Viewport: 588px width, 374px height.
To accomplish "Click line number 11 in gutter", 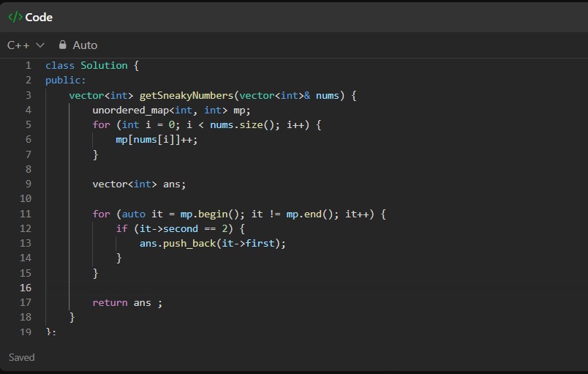I will [26, 214].
